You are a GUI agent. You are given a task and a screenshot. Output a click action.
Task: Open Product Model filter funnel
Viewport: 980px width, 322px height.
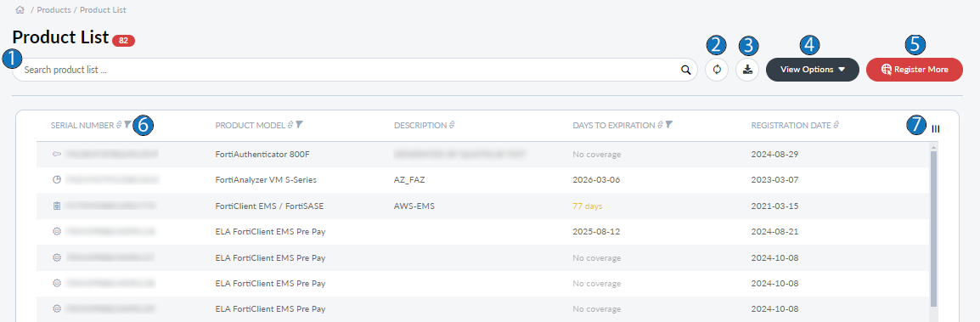click(x=299, y=125)
